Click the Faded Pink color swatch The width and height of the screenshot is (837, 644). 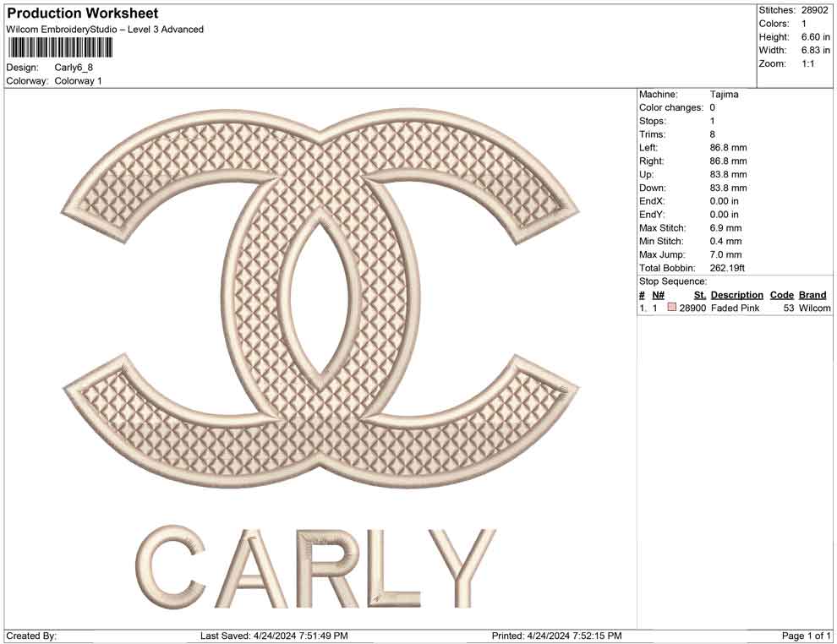click(x=672, y=308)
